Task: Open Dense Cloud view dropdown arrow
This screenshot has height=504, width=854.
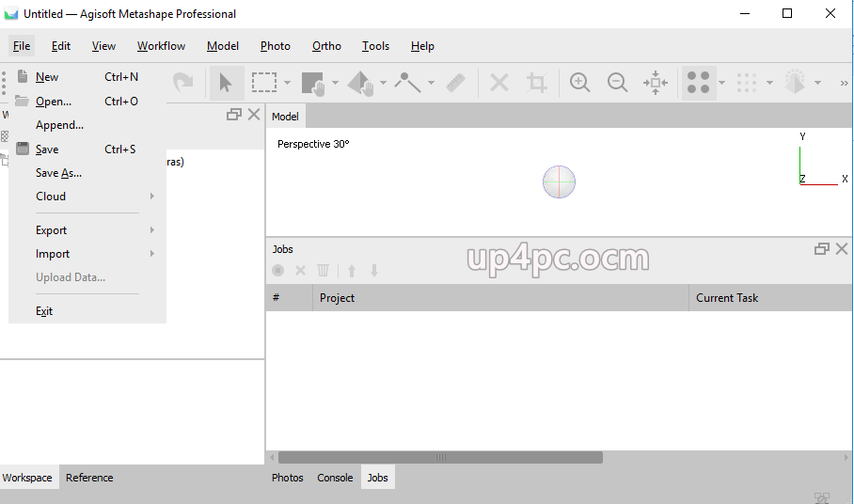Action: (769, 84)
